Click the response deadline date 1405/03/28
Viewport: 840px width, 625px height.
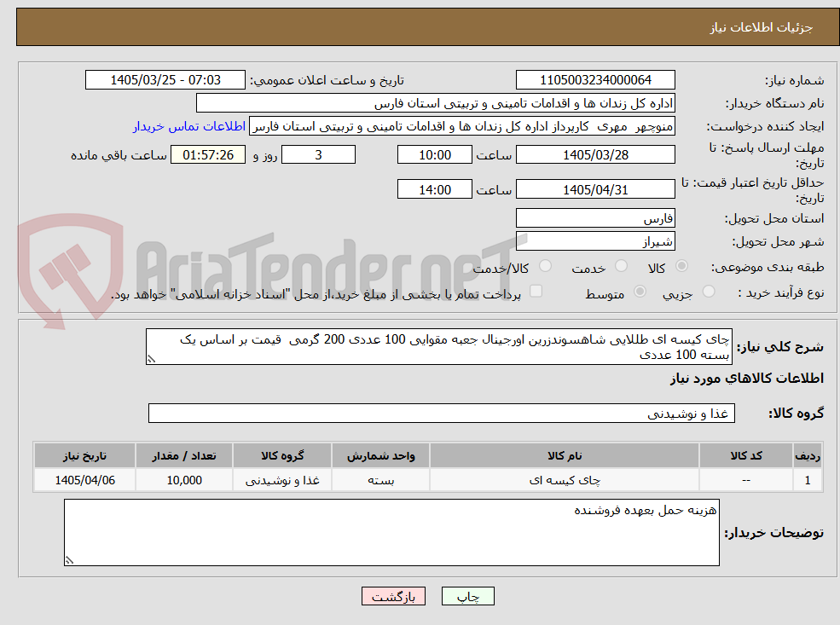[595, 155]
